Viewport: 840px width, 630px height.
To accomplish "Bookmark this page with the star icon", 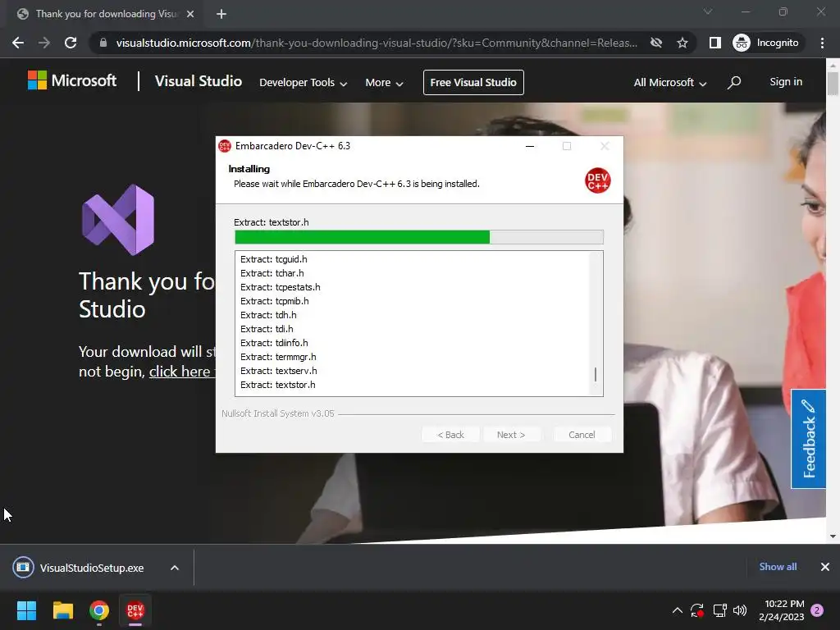I will pos(682,43).
